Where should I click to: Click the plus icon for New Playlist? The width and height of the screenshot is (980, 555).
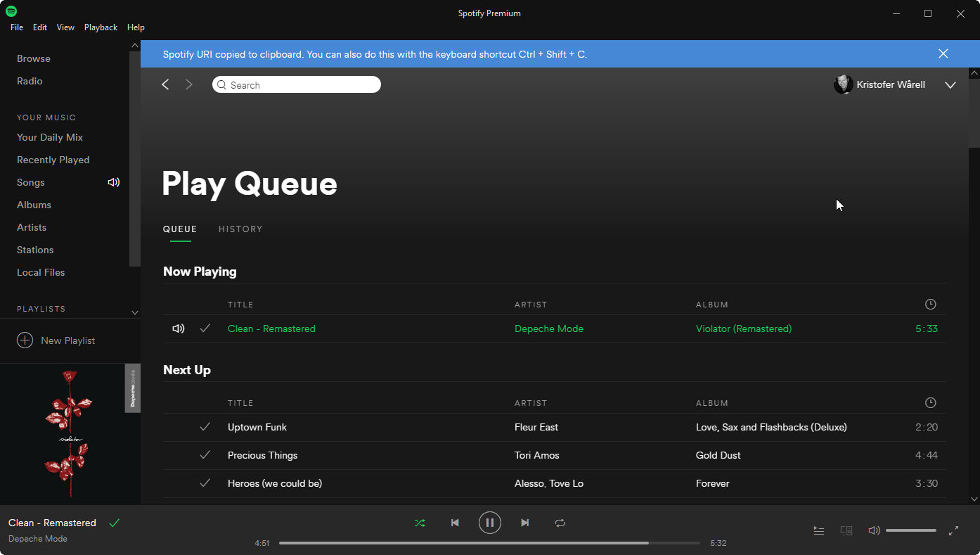(x=25, y=340)
